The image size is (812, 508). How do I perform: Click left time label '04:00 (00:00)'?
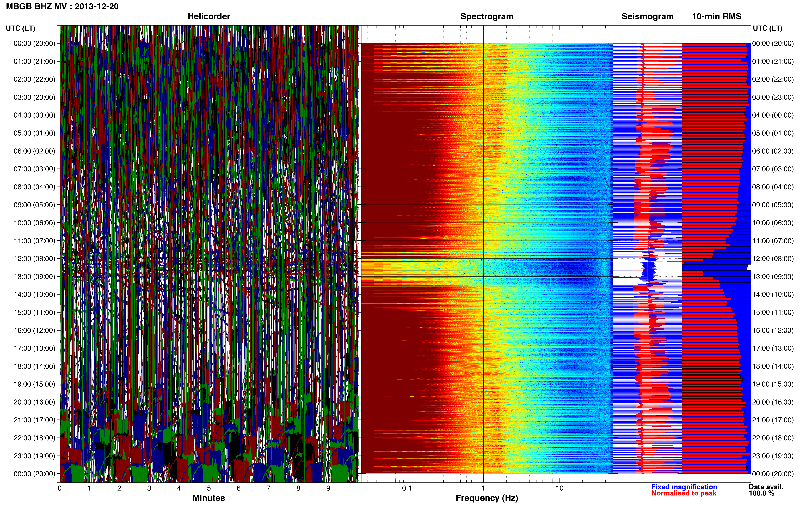click(x=34, y=115)
